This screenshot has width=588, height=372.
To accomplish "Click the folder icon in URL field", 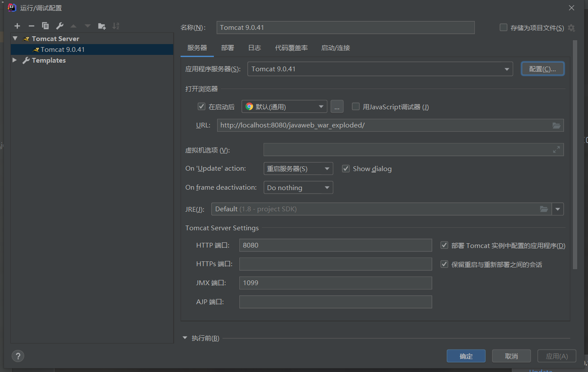I will (556, 125).
